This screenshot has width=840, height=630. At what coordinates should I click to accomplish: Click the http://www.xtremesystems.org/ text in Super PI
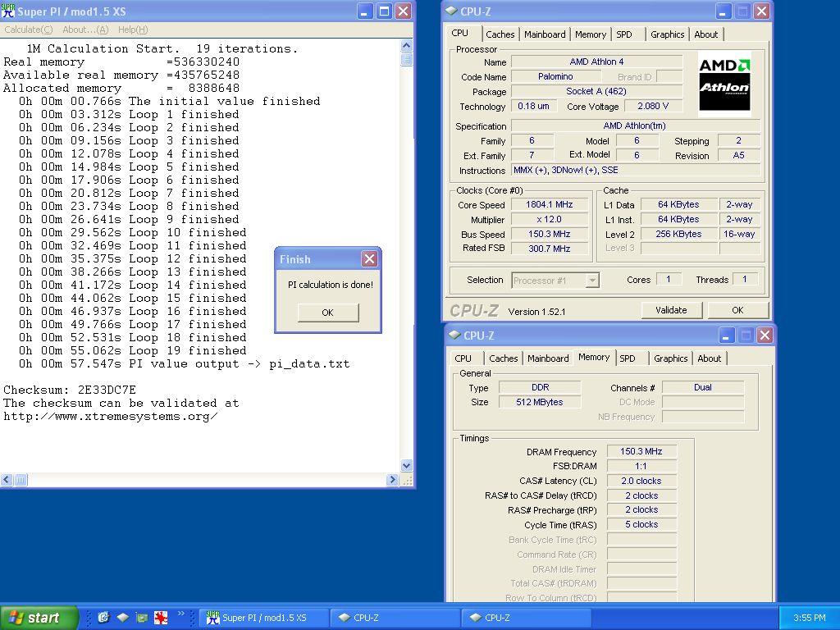pyautogui.click(x=111, y=416)
